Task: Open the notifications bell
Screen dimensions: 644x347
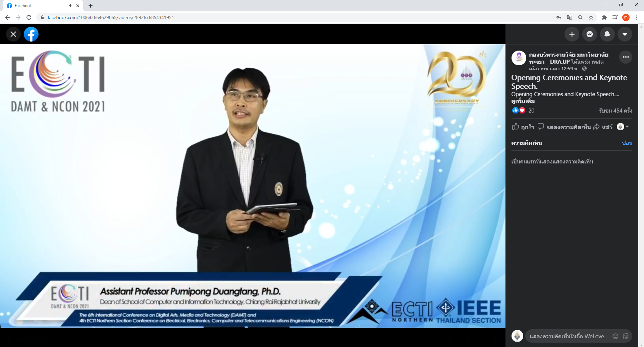Action: click(607, 34)
